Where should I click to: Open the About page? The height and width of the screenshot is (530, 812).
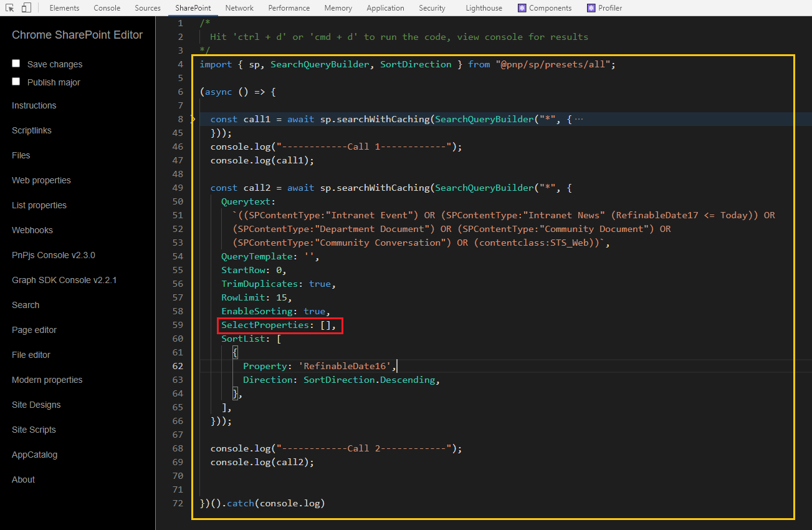(x=23, y=479)
